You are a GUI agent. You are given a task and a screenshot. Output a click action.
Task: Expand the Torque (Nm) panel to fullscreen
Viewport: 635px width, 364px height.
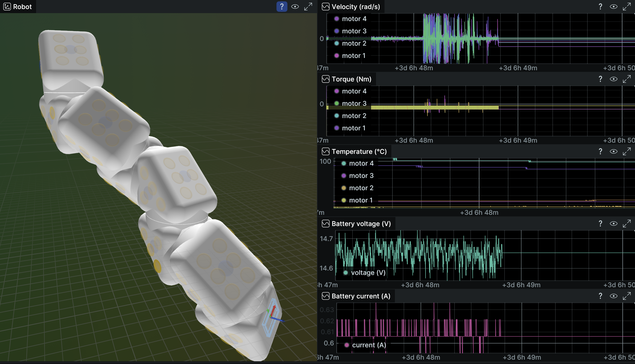[627, 79]
